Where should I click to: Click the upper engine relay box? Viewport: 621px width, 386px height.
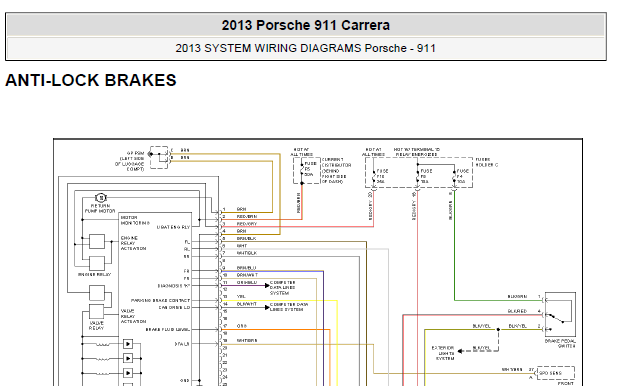(97, 241)
